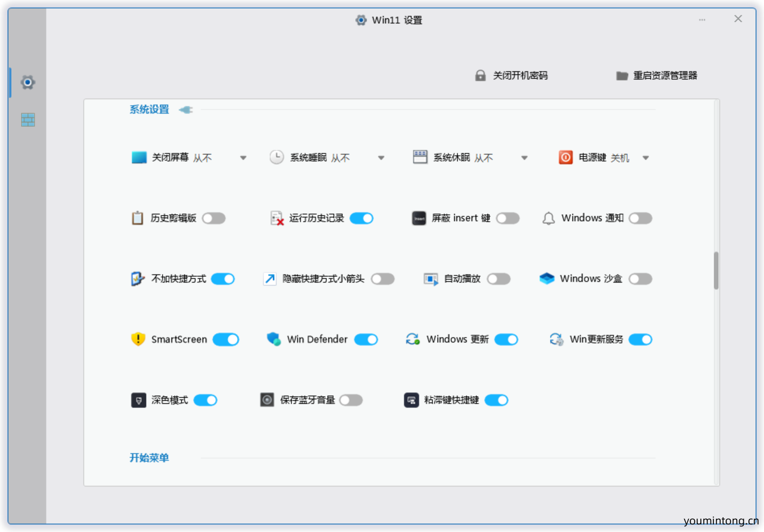Viewport: 764px width, 532px height.
Task: Click the Windows 更新 refresh icon
Action: pyautogui.click(x=413, y=339)
